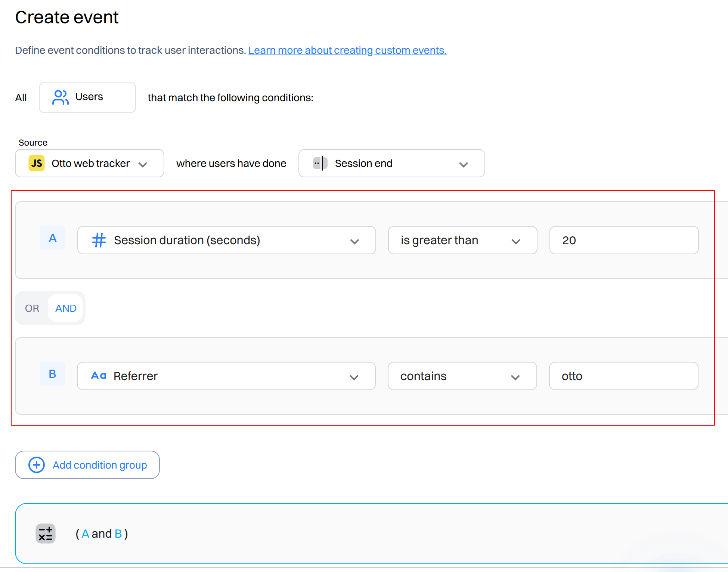
Task: Click 'where users have done' text
Action: pos(231,163)
